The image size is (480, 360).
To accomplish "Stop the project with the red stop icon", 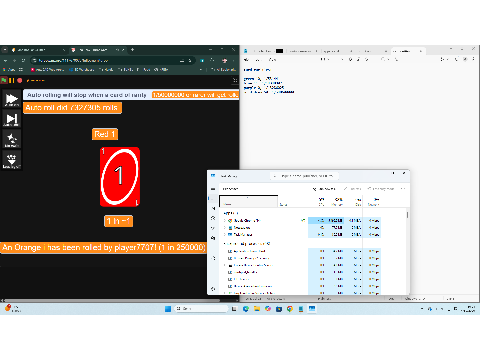I will 20,80.
